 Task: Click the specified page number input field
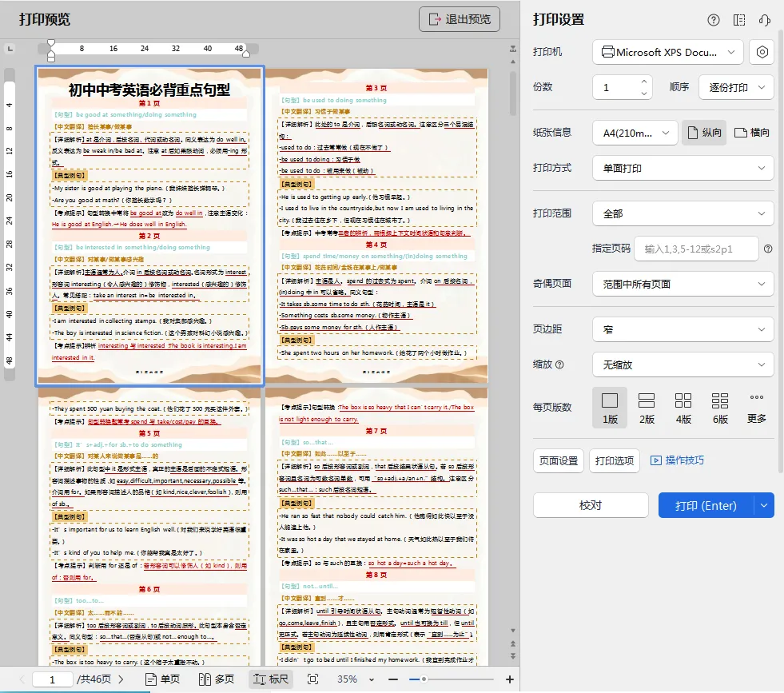(x=696, y=249)
